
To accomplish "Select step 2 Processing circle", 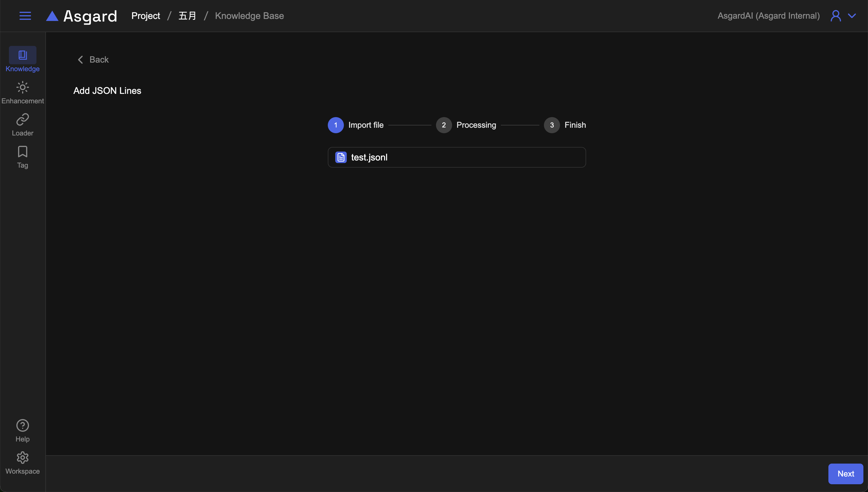I will [444, 125].
